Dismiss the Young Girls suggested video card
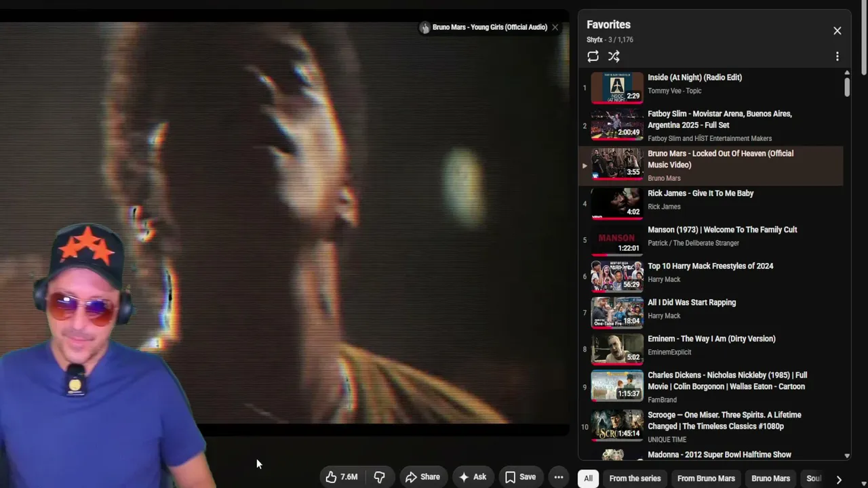Image resolution: width=868 pixels, height=488 pixels. (x=555, y=27)
